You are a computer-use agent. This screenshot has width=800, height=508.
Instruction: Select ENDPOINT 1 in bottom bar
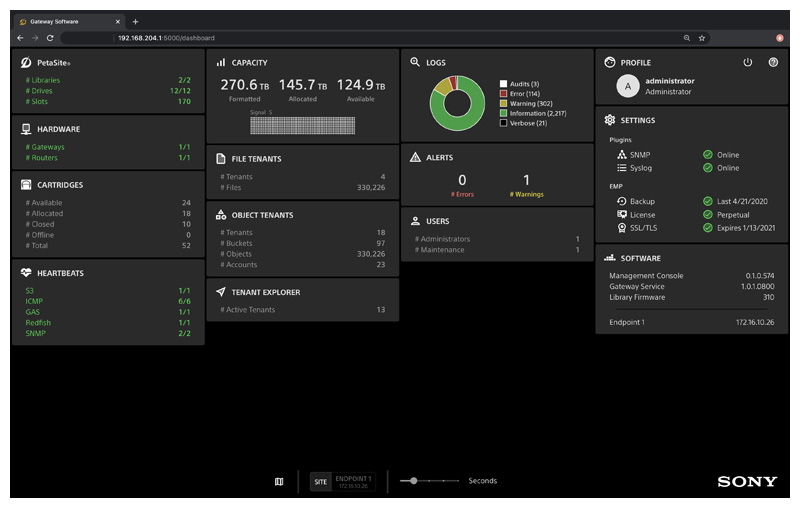(353, 481)
